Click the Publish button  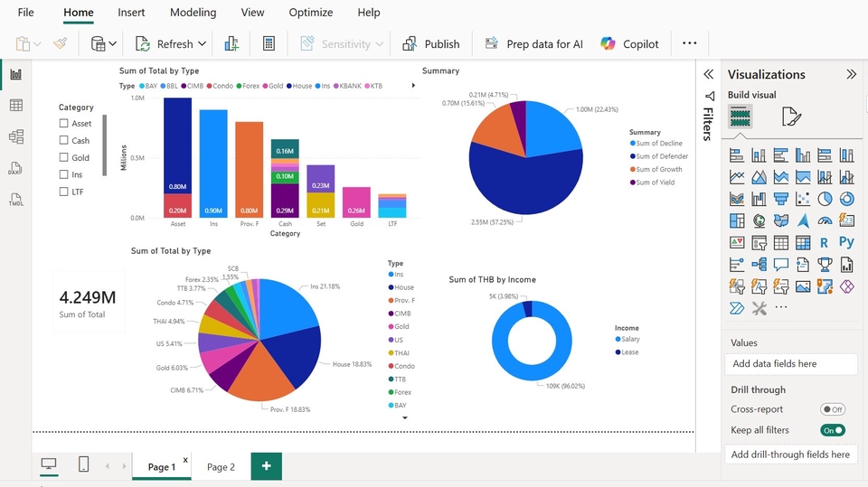tap(431, 43)
